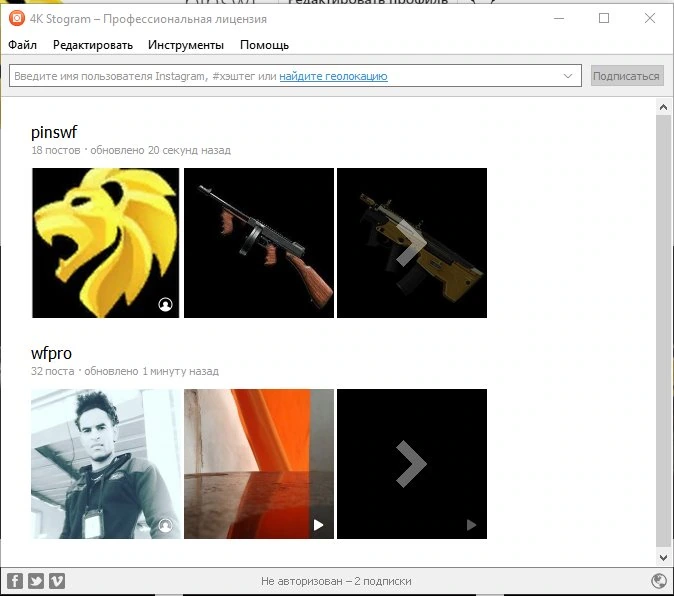This screenshot has height=596, width=674.
Task: Click play icon on wfpro black thumbnail
Action: 471,525
